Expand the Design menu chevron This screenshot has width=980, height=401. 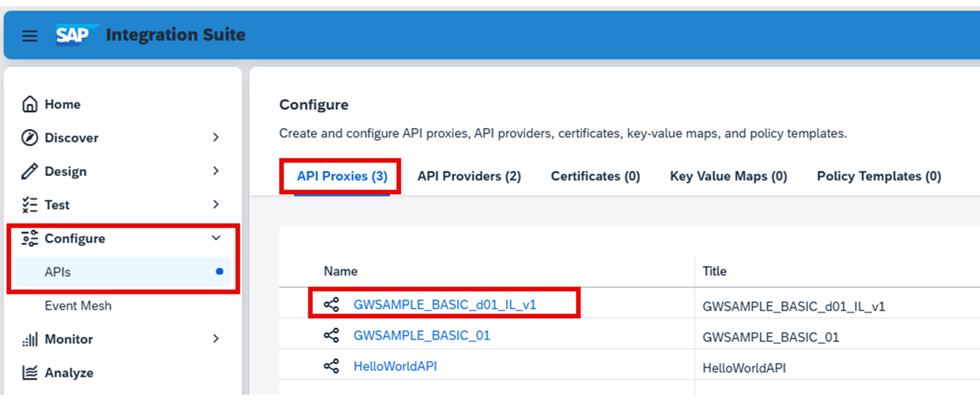pos(216,170)
